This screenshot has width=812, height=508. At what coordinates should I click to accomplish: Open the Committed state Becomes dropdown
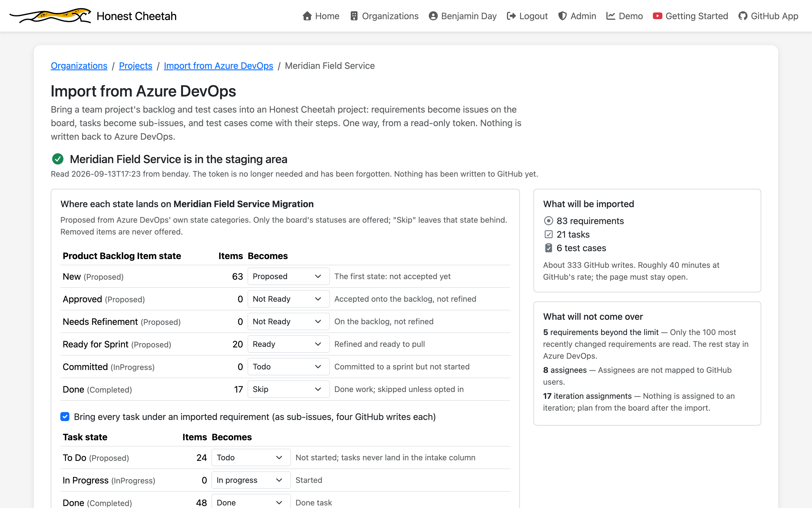(x=288, y=367)
